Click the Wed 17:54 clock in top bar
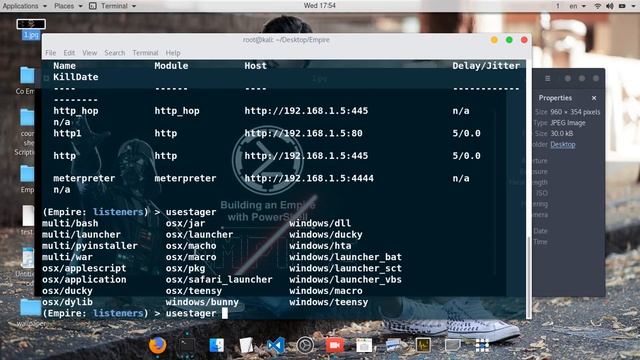The image size is (640, 360). pyautogui.click(x=319, y=6)
